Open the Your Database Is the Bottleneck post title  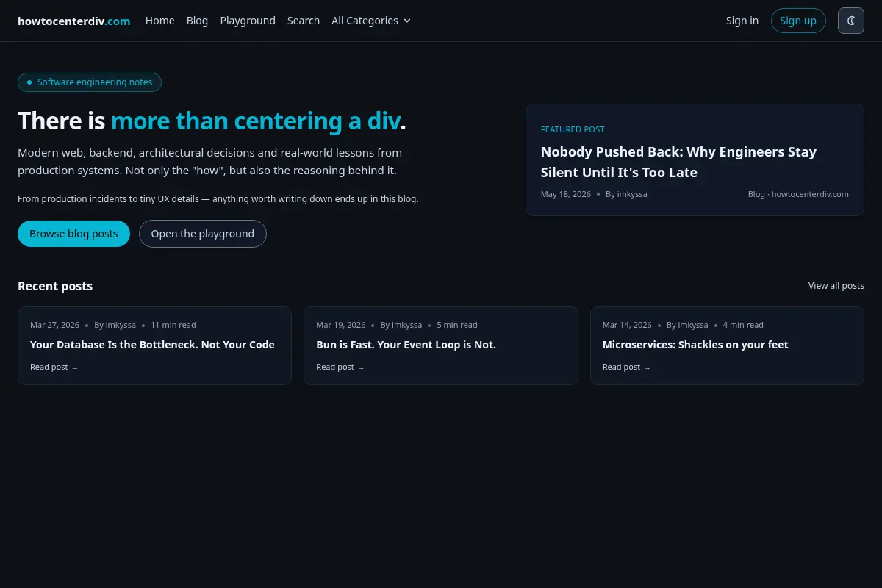point(152,345)
